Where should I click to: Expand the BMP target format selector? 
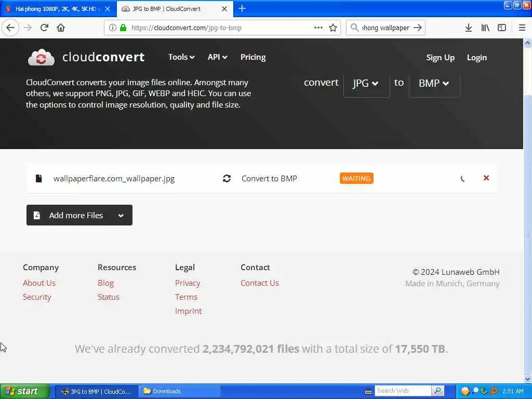coord(434,83)
